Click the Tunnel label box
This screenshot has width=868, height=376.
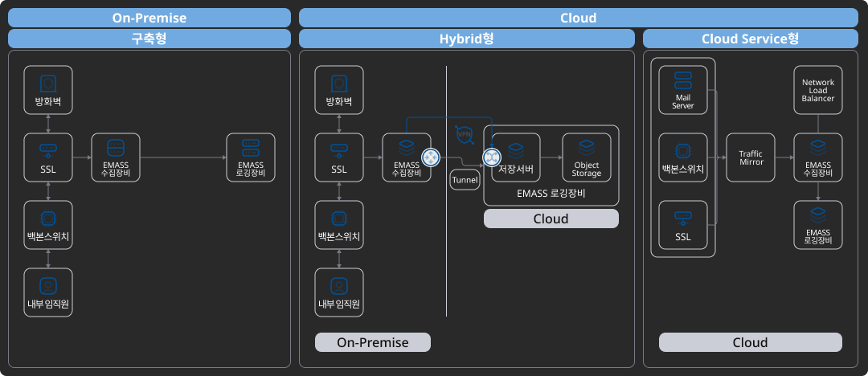pos(465,180)
